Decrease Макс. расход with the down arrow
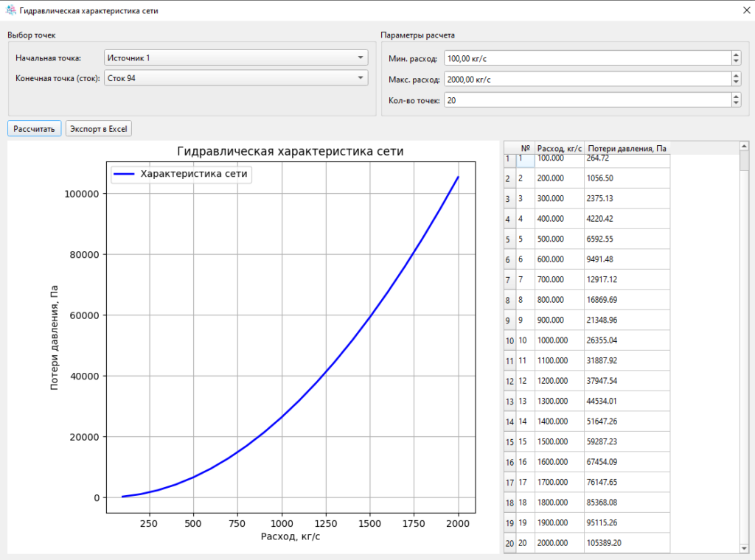755x560 pixels. pyautogui.click(x=736, y=83)
